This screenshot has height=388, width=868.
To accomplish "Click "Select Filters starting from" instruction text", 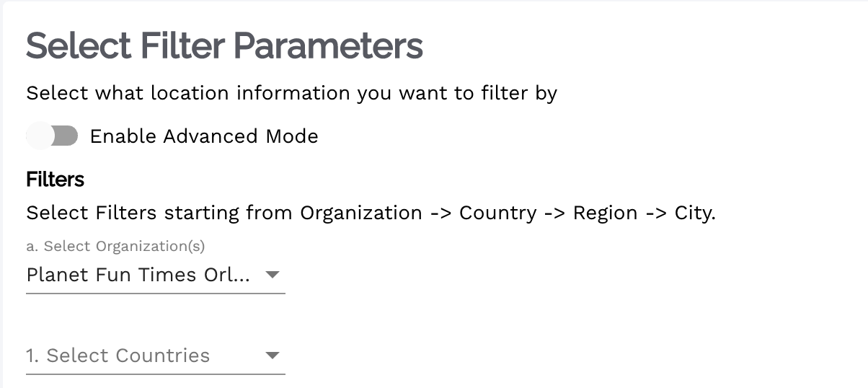I will (x=159, y=213).
